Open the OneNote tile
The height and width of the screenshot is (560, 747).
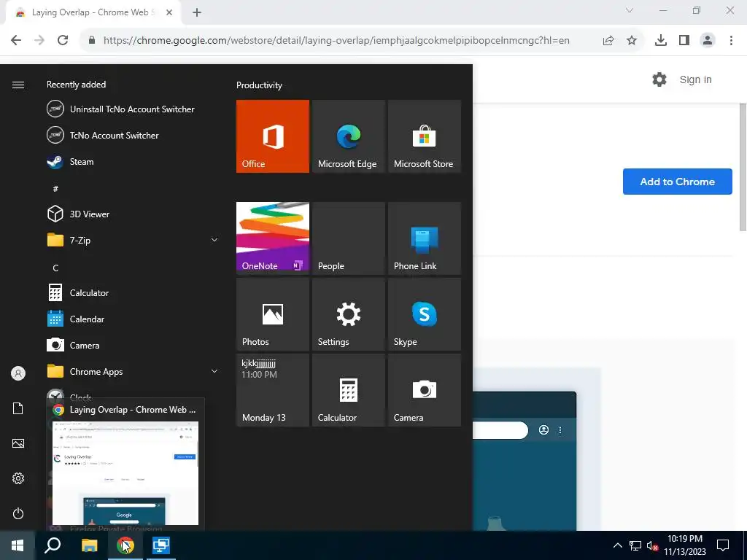(x=273, y=238)
